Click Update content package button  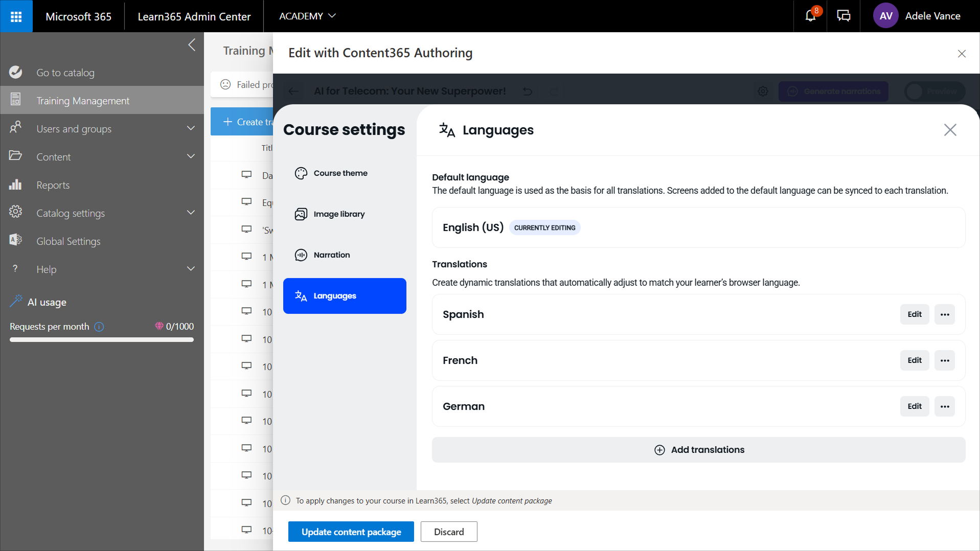(x=351, y=532)
